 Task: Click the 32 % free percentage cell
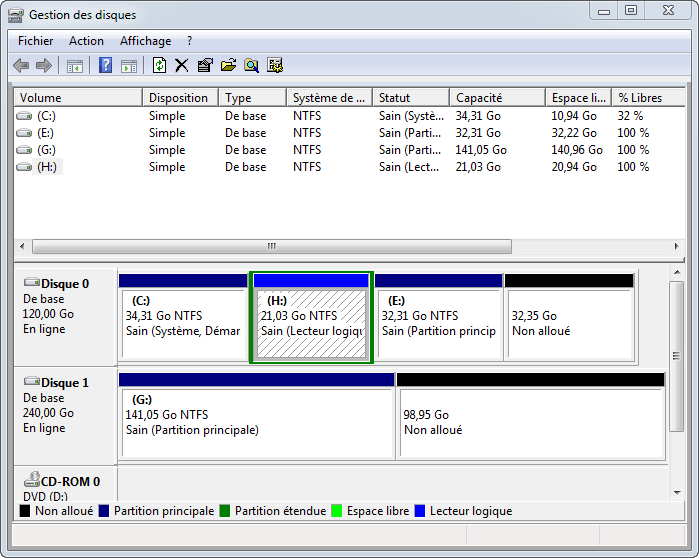pyautogui.click(x=630, y=116)
